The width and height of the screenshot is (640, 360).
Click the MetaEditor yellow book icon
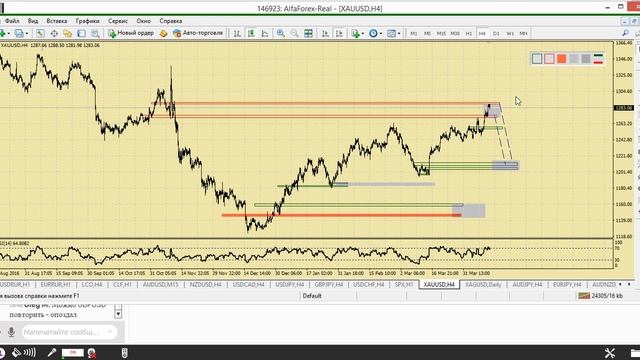point(164,33)
